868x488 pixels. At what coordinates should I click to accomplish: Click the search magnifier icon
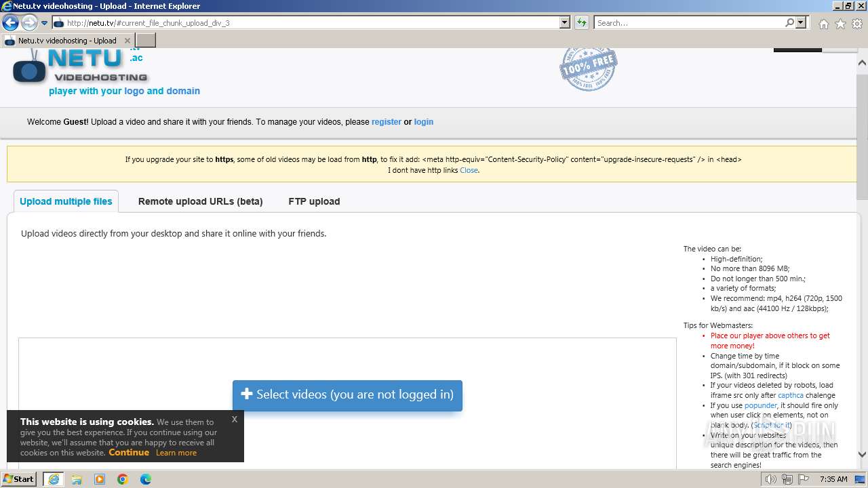[x=789, y=23]
